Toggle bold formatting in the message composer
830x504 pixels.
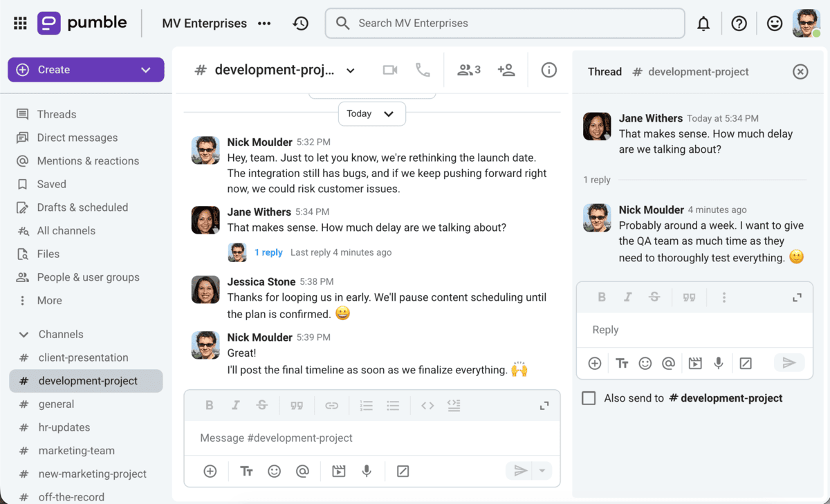(210, 405)
